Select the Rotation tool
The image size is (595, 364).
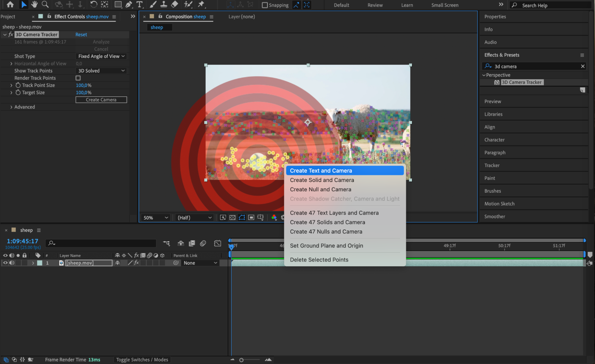pos(93,4)
